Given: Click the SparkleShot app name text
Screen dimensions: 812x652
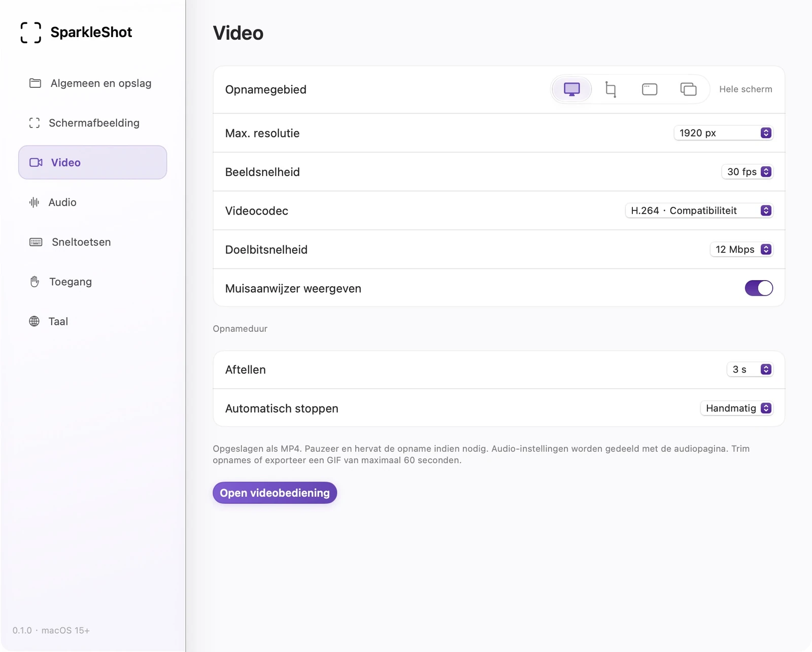Looking at the screenshot, I should (x=91, y=32).
